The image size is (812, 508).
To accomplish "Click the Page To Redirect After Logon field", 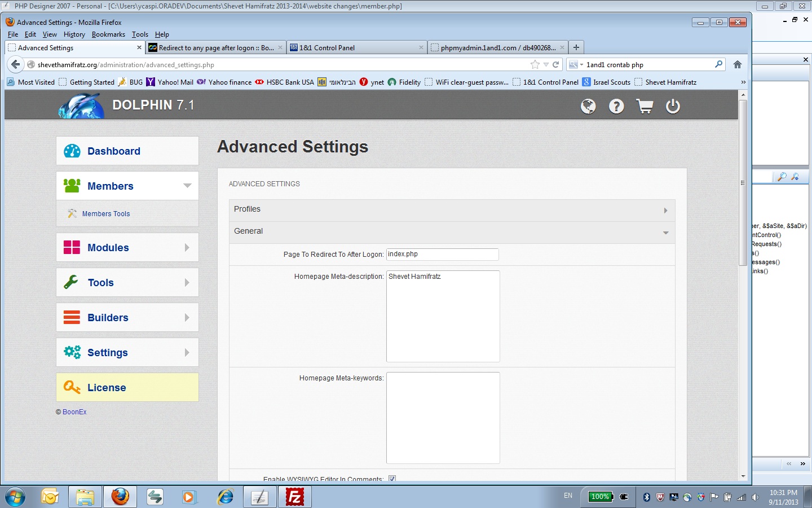I will pos(442,255).
